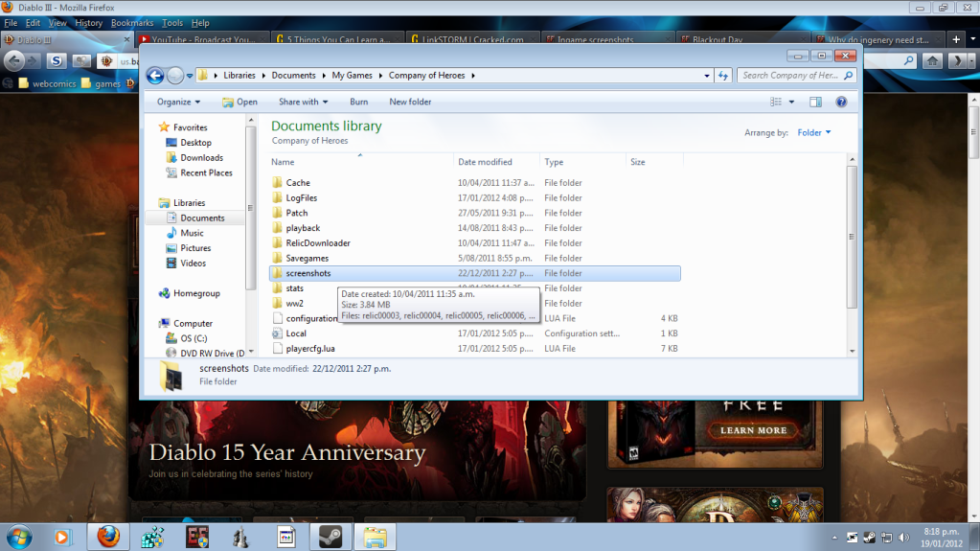Click Explorer back navigation arrow

point(155,76)
